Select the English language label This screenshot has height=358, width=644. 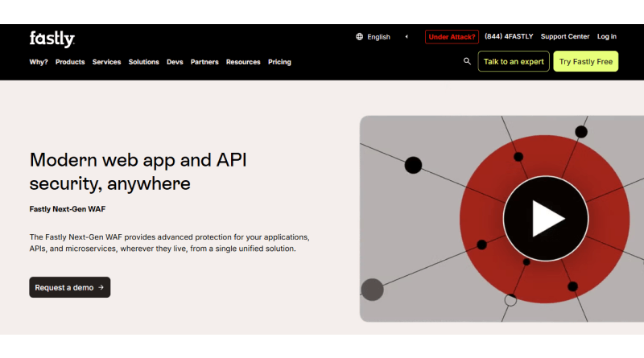point(378,37)
